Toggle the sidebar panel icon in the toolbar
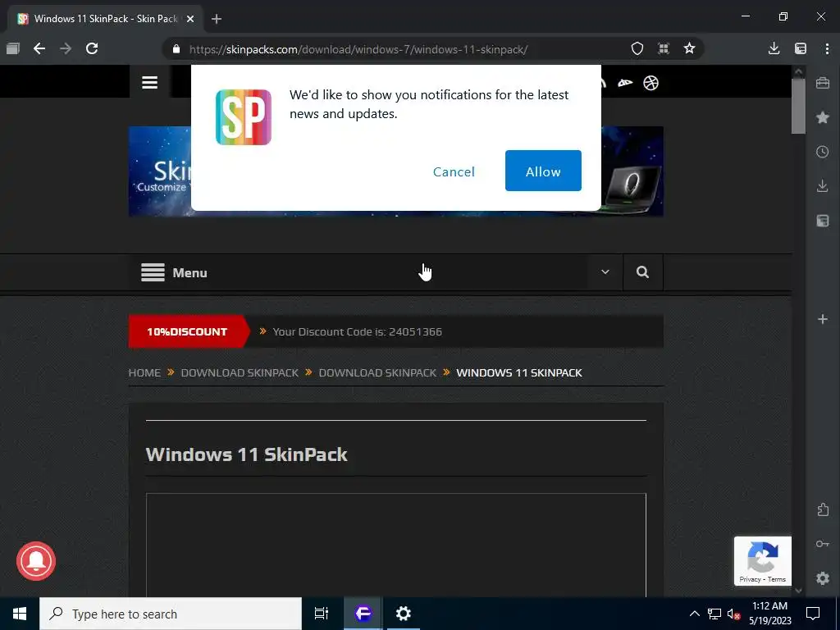 801,48
